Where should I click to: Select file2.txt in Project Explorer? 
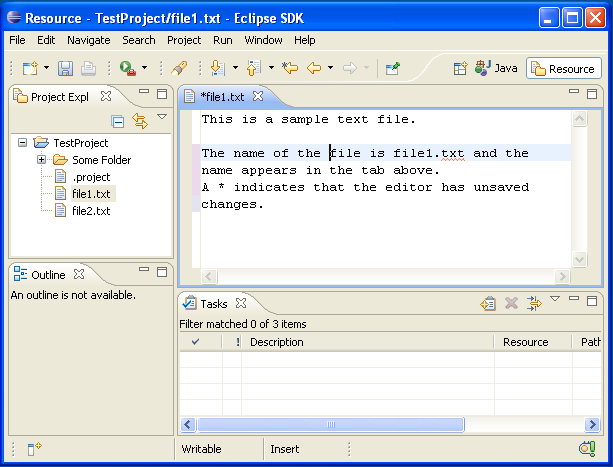click(x=91, y=211)
